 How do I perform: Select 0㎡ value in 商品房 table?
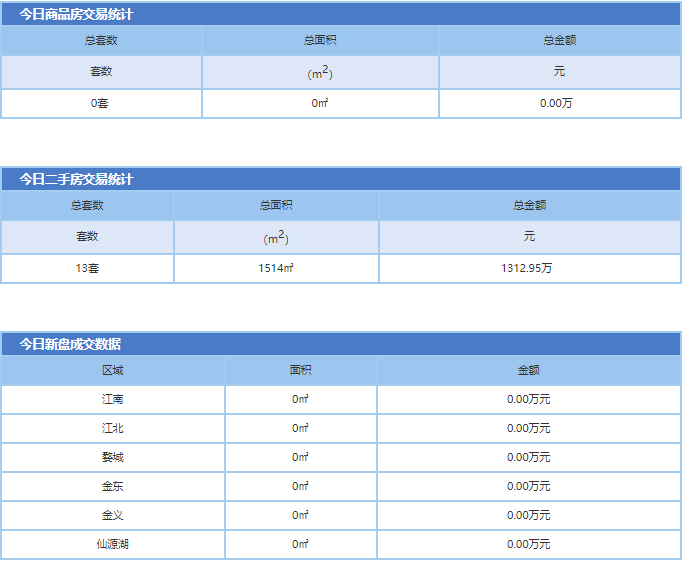point(320,103)
